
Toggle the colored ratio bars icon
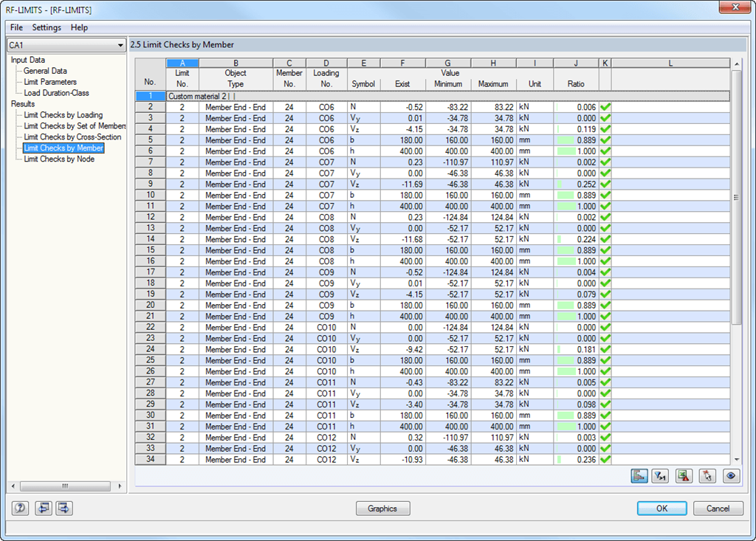pyautogui.click(x=639, y=476)
